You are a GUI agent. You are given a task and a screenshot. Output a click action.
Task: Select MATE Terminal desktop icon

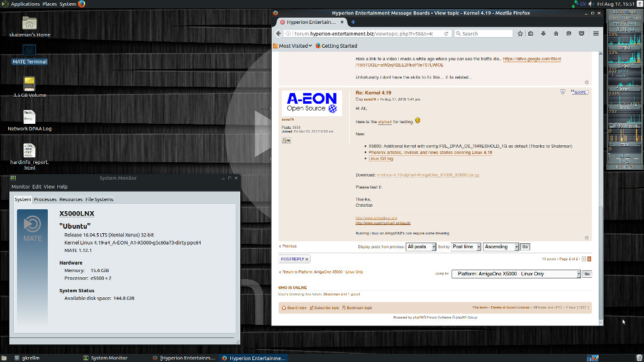coord(29,55)
